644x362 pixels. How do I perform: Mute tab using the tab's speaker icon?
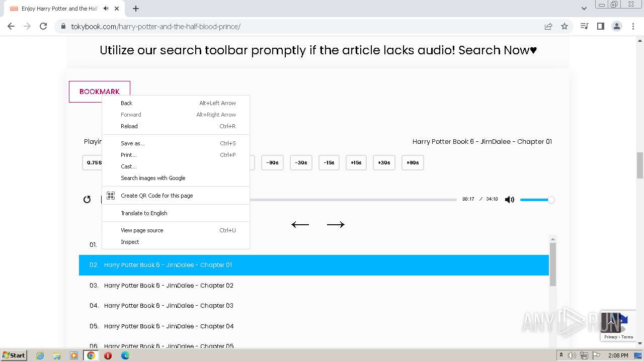tap(106, 9)
